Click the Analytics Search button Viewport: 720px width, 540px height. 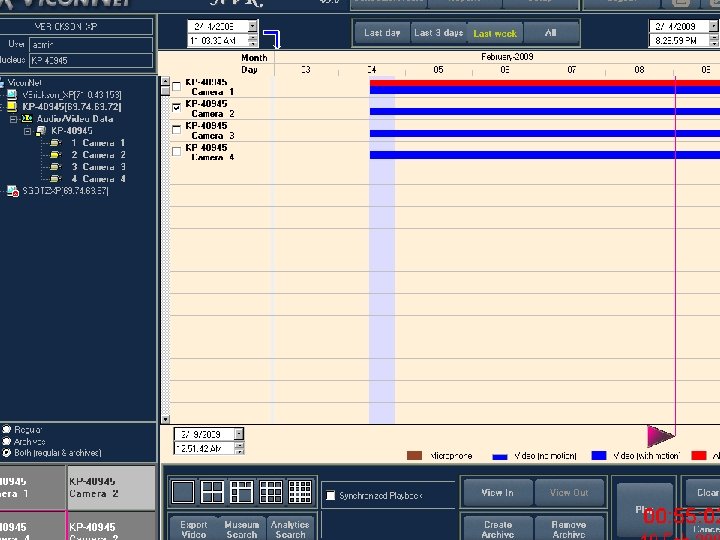290,529
